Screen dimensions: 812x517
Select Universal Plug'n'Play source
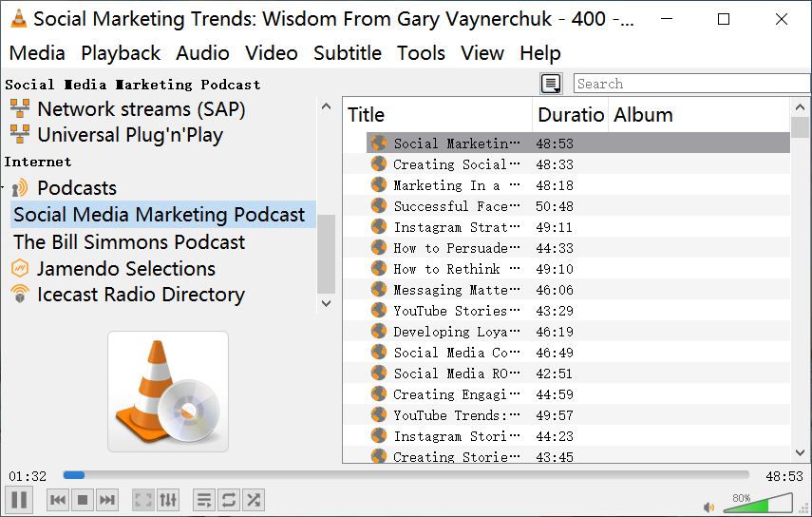click(130, 135)
